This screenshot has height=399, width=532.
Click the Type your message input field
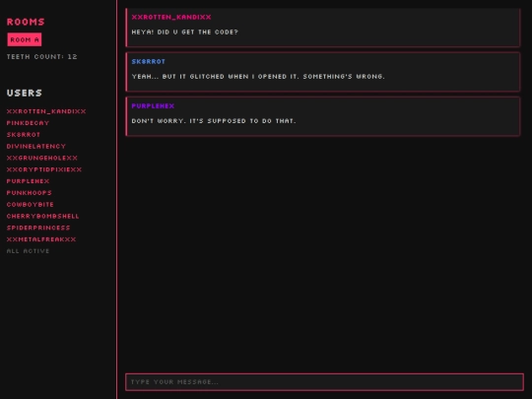click(x=324, y=382)
